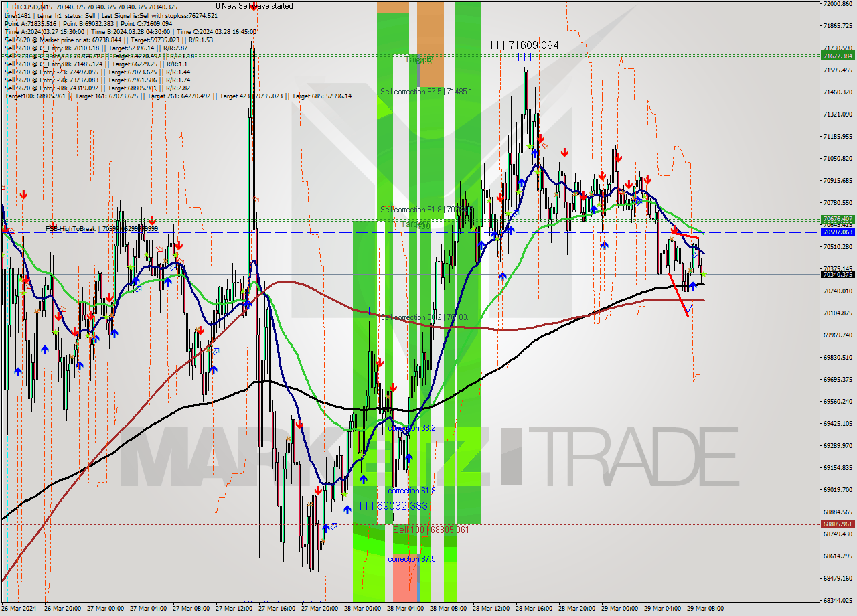Click the 71865.750 price axis value
The width and height of the screenshot is (857, 616).
(837, 25)
